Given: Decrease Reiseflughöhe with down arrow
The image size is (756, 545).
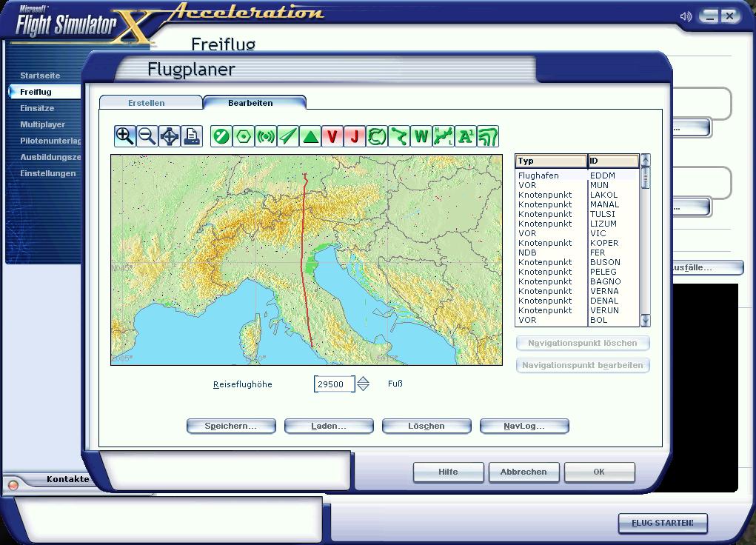Looking at the screenshot, I should tap(364, 387).
